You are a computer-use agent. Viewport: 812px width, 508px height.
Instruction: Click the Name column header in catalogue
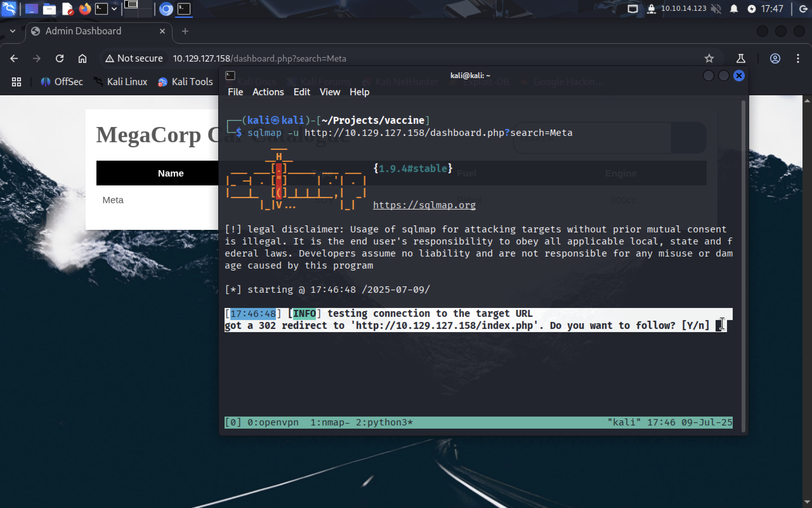tap(170, 173)
